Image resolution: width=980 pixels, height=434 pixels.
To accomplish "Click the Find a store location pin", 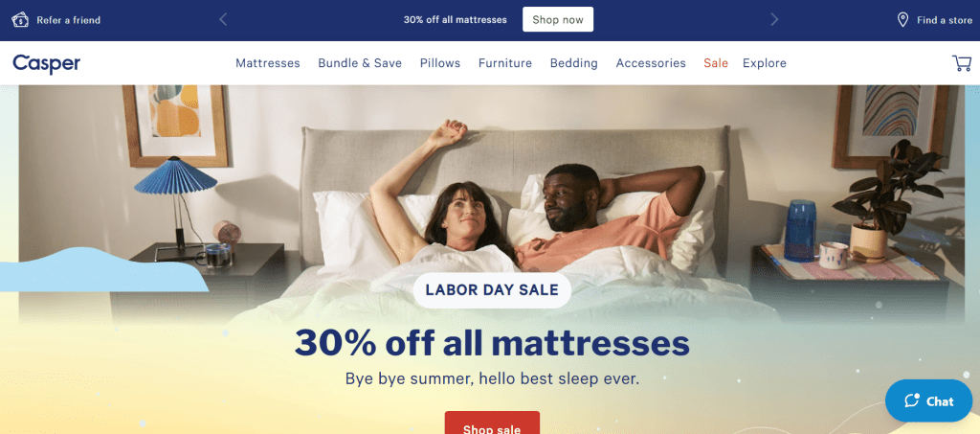I will tap(902, 20).
